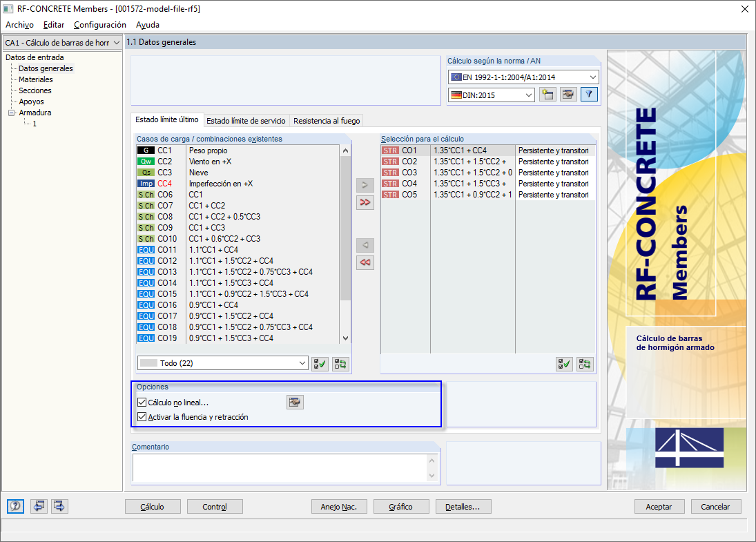Viewport: 756px width, 542px height.
Task: Click invert-selection icon under existing load cases
Action: pos(340,364)
